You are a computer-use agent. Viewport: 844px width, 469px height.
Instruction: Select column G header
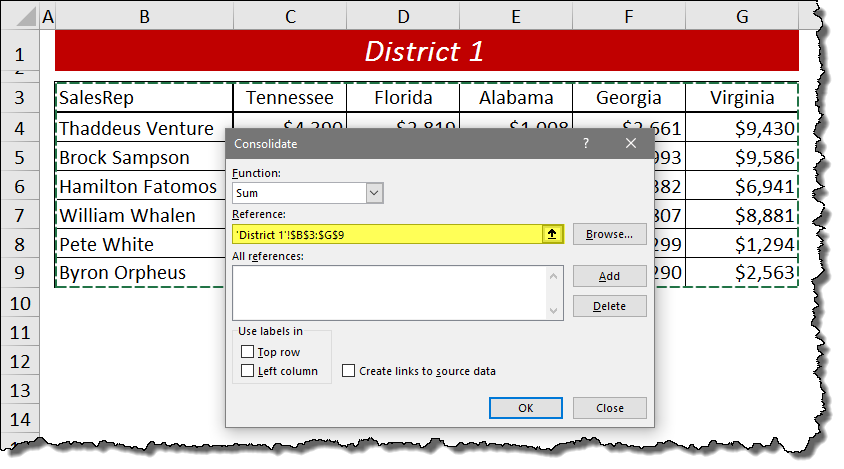click(x=741, y=14)
